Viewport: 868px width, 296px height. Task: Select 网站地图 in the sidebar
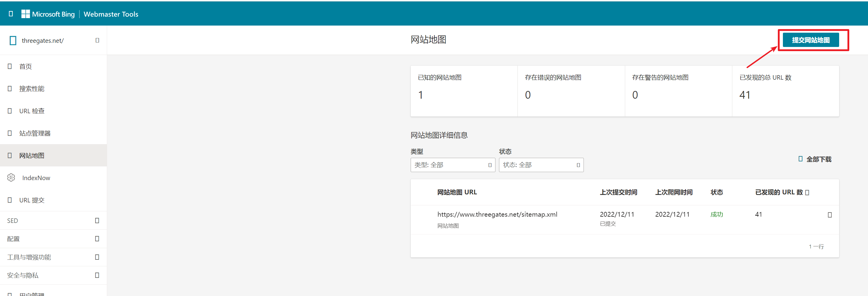point(53,155)
